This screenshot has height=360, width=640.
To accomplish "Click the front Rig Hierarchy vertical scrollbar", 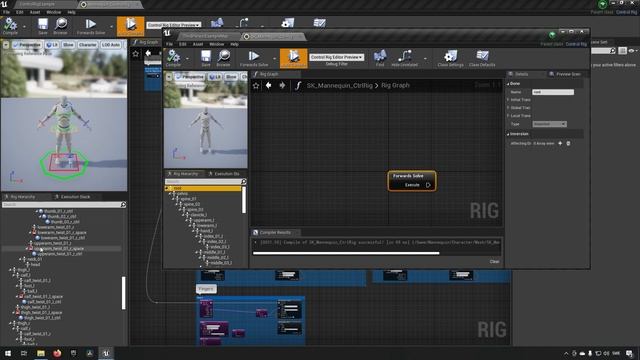I will pyautogui.click(x=244, y=200).
